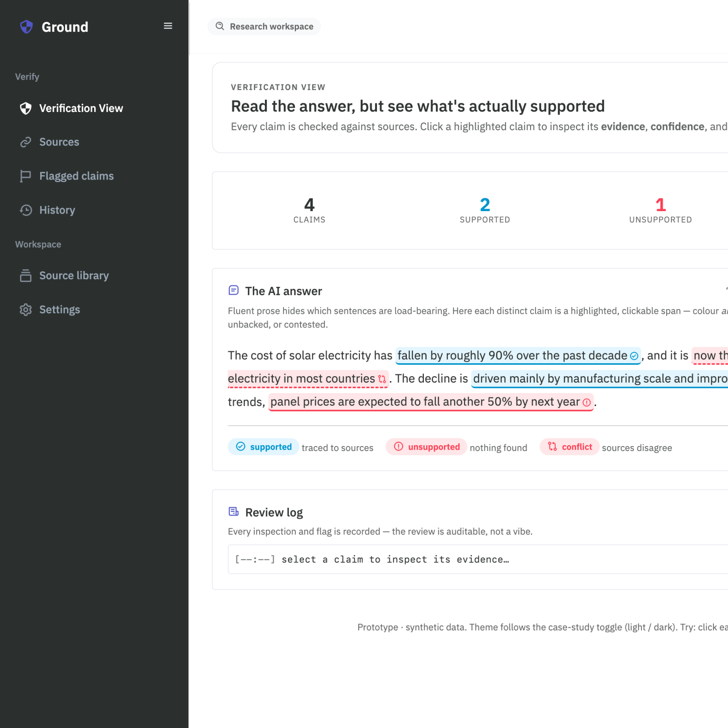The height and width of the screenshot is (728, 728).
Task: Click the Review log entry box
Action: [x=478, y=559]
